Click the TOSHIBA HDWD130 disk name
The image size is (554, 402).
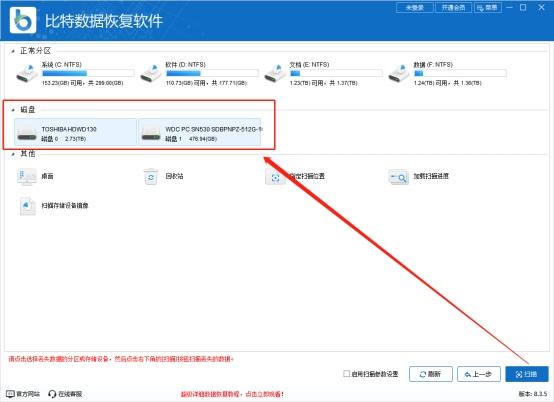(x=69, y=129)
